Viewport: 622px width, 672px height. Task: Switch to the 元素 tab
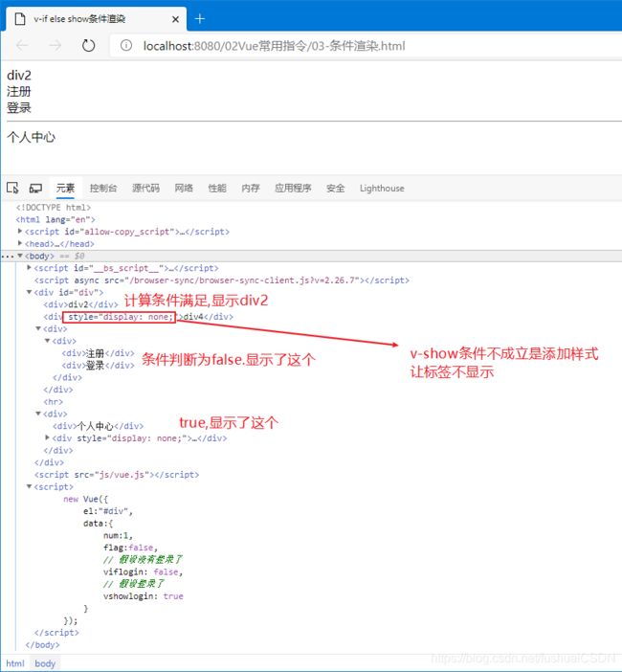65,188
